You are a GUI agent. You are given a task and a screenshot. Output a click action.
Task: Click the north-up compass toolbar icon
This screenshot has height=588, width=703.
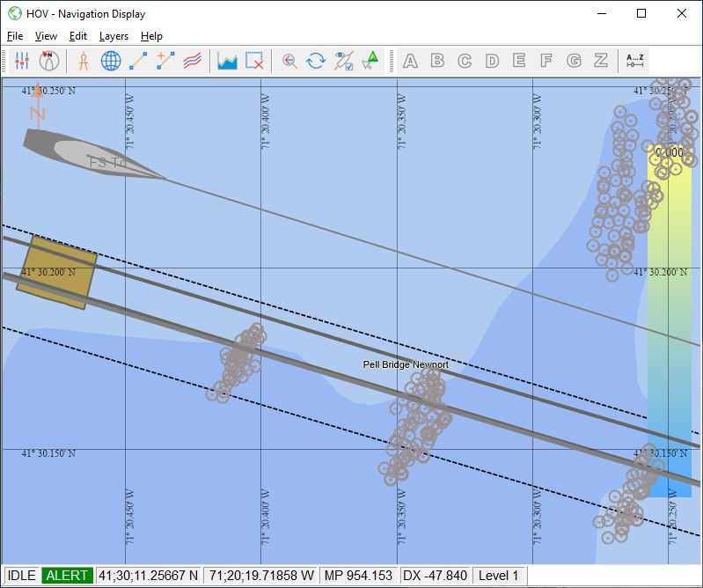[x=49, y=61]
